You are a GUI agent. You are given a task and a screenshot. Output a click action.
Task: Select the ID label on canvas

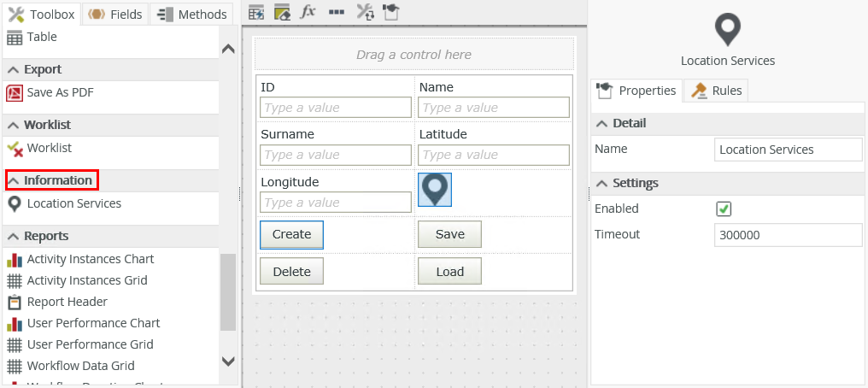(268, 87)
